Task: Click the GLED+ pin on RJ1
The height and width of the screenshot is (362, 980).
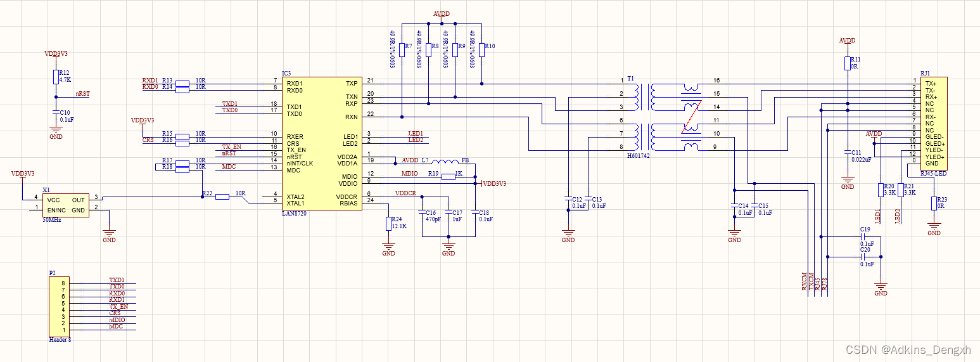Action: pos(934,143)
